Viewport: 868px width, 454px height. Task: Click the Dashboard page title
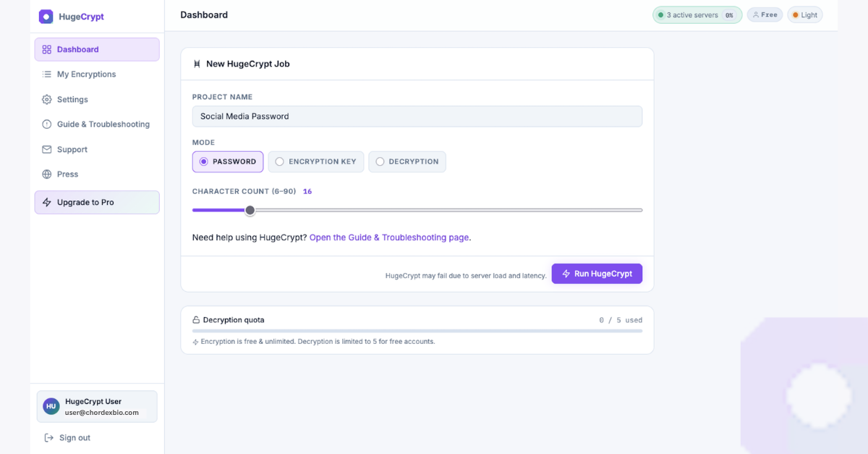coord(204,14)
